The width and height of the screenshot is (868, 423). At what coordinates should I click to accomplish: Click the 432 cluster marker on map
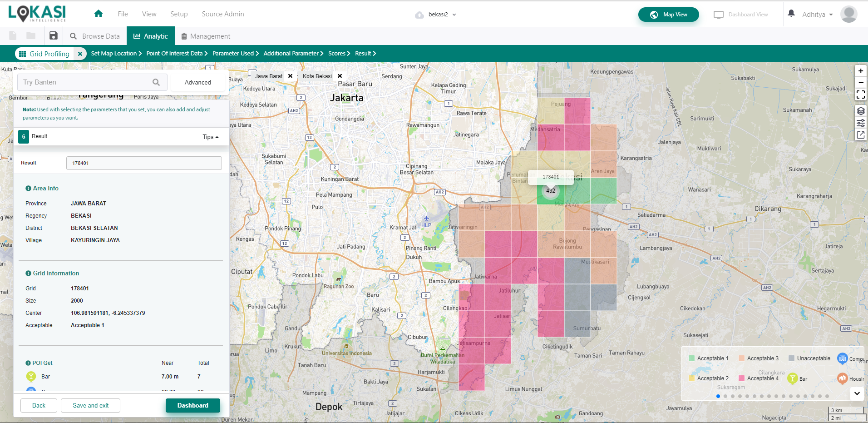pyautogui.click(x=551, y=191)
